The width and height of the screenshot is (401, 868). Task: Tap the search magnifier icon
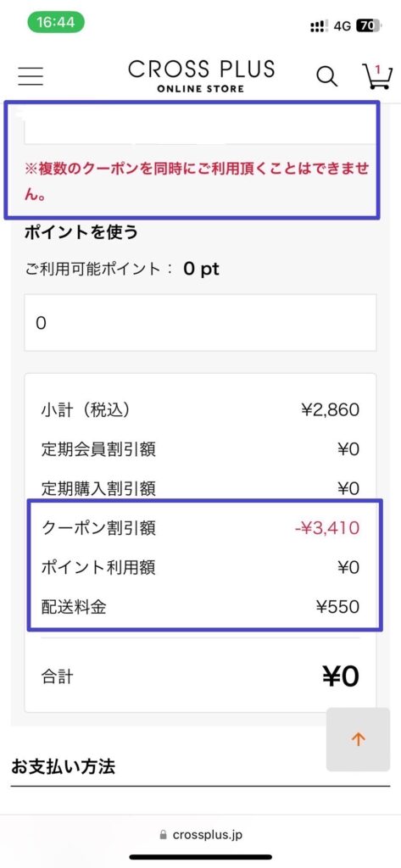(x=326, y=77)
